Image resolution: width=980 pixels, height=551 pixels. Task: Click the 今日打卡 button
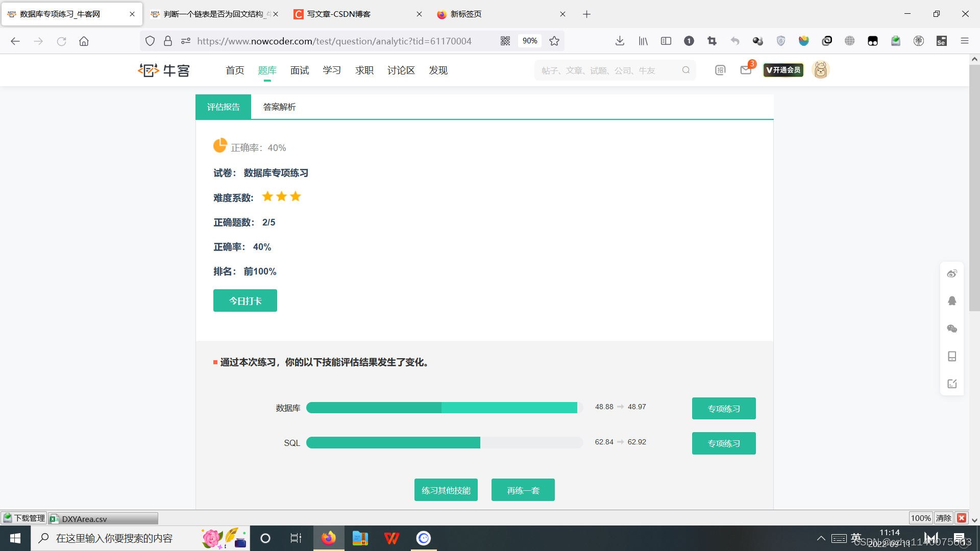[x=245, y=300]
